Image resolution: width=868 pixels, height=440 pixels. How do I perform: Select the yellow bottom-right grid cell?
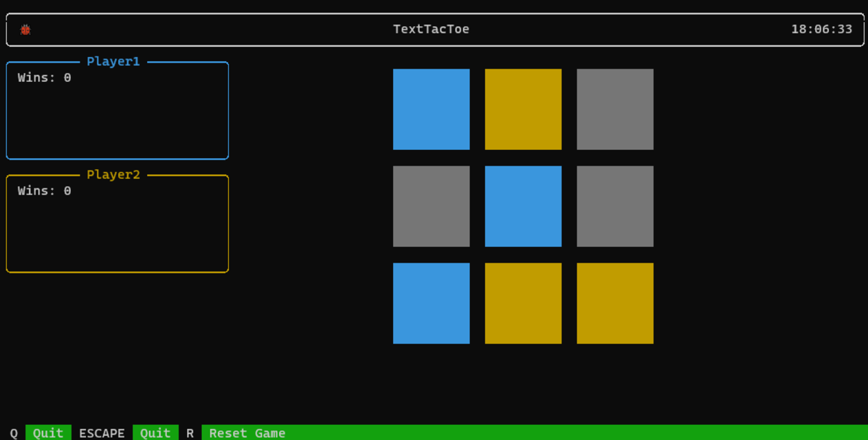point(614,302)
